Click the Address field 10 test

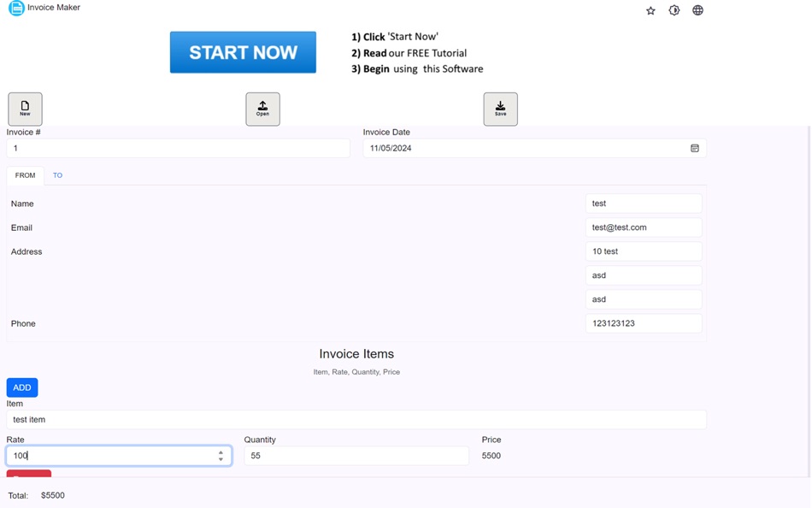click(x=644, y=251)
